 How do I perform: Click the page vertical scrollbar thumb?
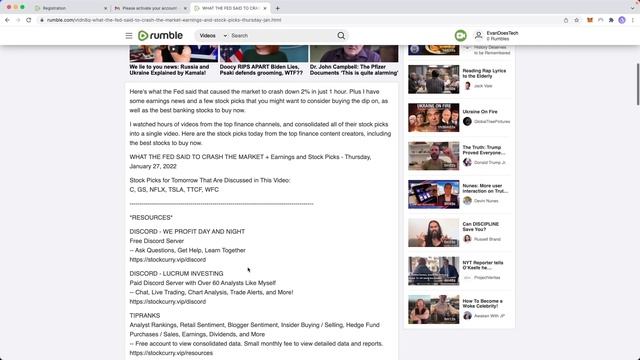click(x=638, y=84)
